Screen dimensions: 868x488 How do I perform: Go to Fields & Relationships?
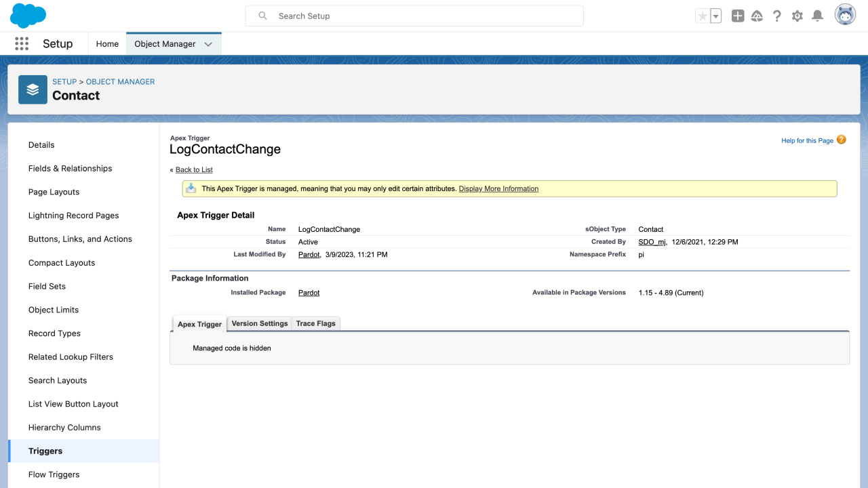point(83,168)
